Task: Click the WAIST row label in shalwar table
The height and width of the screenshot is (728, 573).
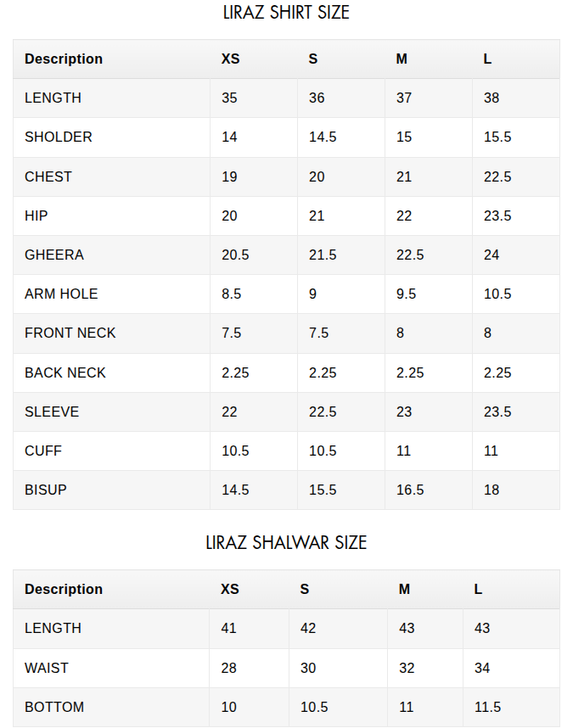Action: coord(47,668)
